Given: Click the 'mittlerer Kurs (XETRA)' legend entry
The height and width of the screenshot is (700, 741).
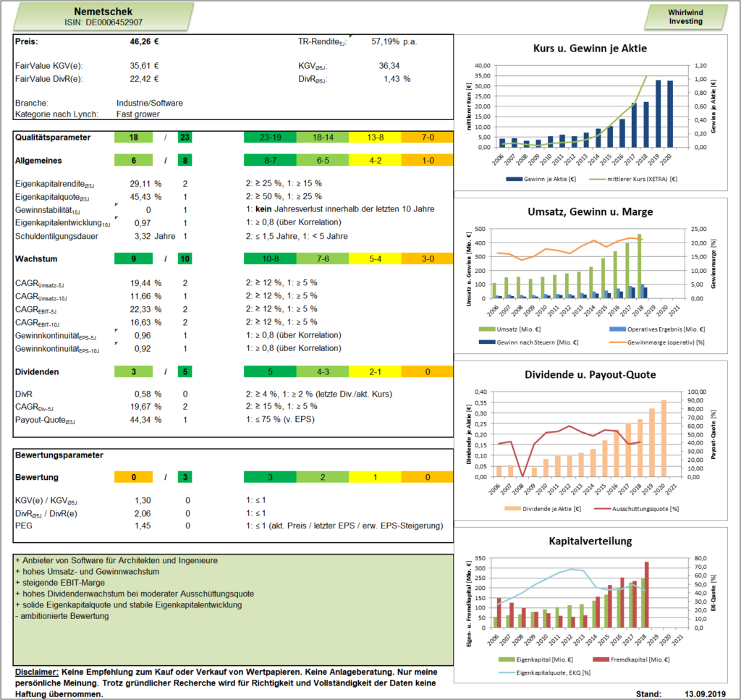Looking at the screenshot, I should (x=633, y=179).
